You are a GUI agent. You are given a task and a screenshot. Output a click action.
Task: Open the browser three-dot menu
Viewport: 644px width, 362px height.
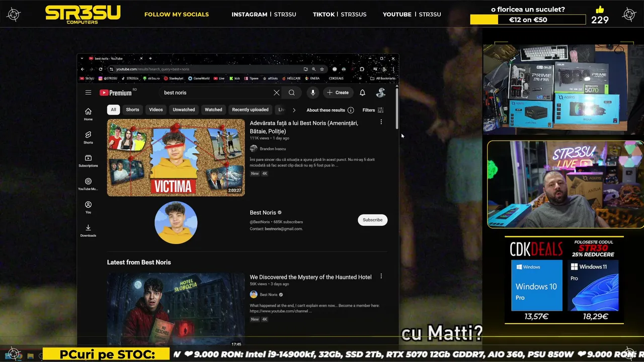click(393, 69)
